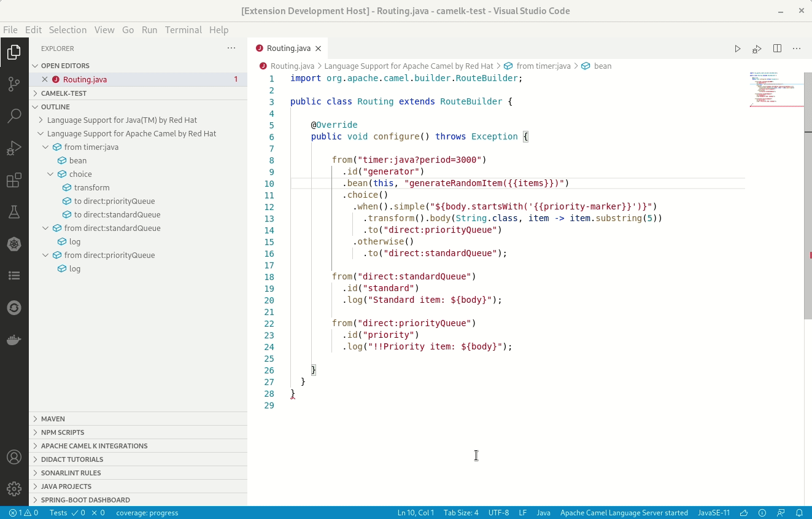Screen dimensions: 812x519
Task: Open the Run and Debug view
Action: (14, 148)
